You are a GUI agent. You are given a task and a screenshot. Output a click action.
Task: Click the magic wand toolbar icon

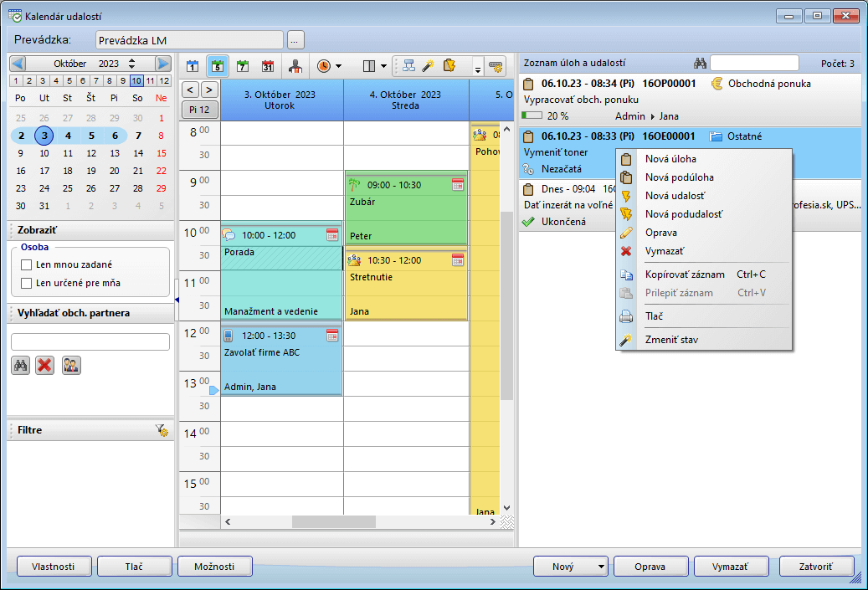[428, 66]
